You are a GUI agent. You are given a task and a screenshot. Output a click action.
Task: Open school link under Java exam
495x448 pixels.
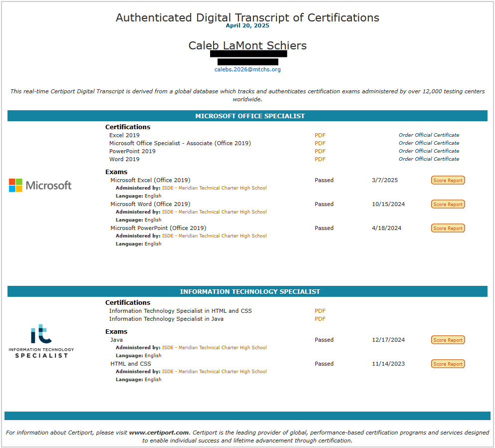point(215,348)
